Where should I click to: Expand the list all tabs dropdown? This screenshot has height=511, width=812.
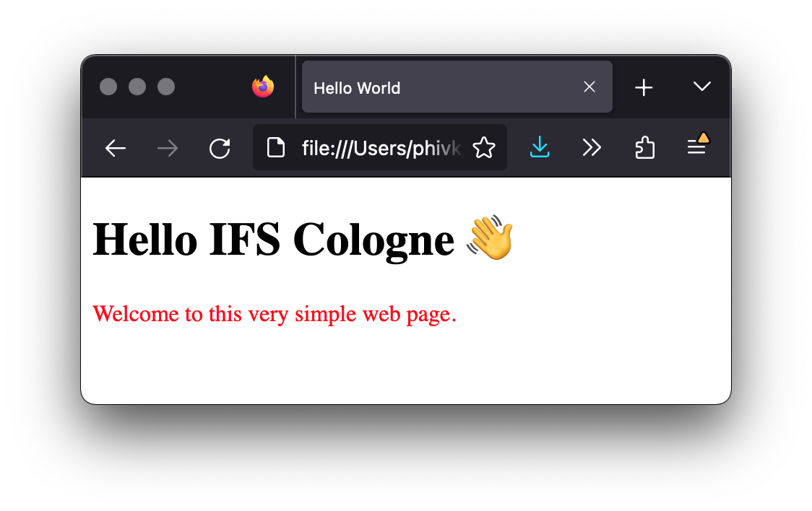pyautogui.click(x=702, y=87)
